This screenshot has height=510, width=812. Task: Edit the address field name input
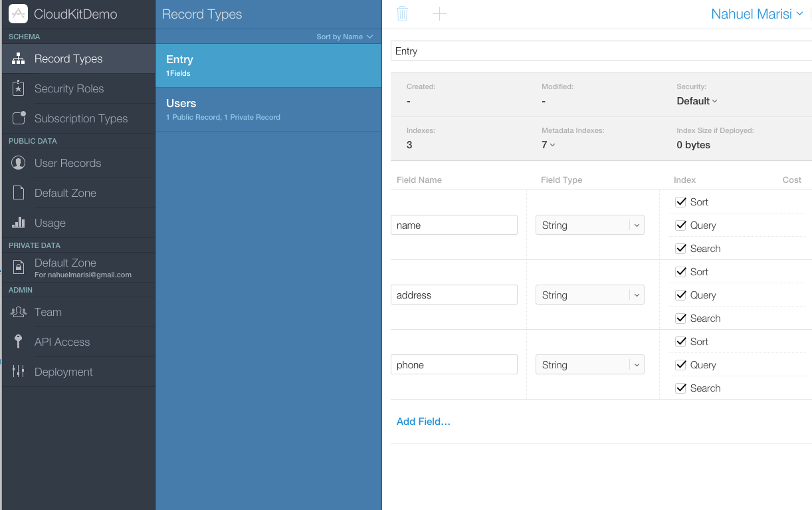point(454,295)
